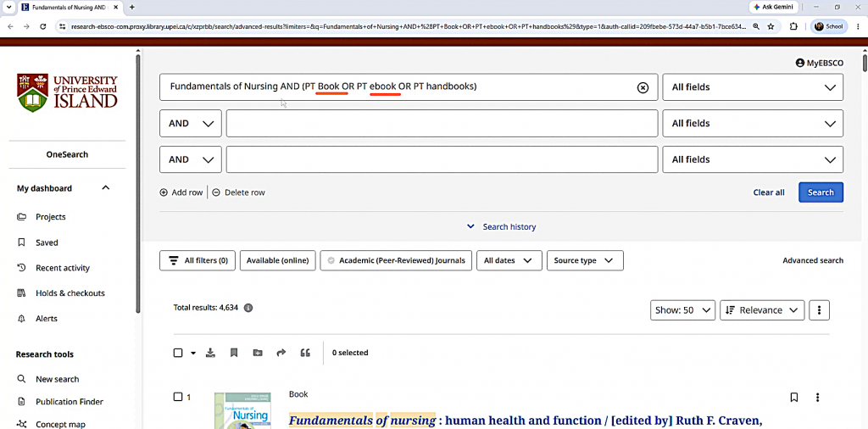The height and width of the screenshot is (429, 868).
Task: Open All dates filter dropdown
Action: point(509,260)
